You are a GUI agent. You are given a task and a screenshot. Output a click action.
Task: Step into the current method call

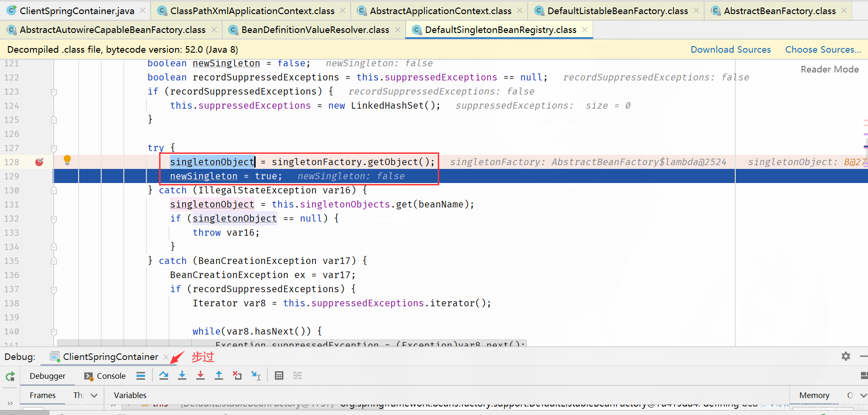pyautogui.click(x=182, y=375)
